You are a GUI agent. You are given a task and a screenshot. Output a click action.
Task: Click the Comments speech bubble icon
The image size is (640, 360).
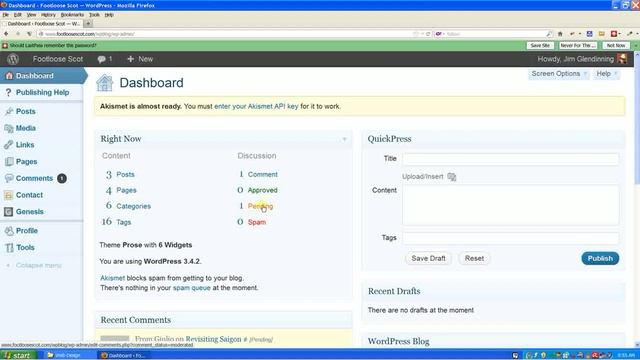coord(9,178)
